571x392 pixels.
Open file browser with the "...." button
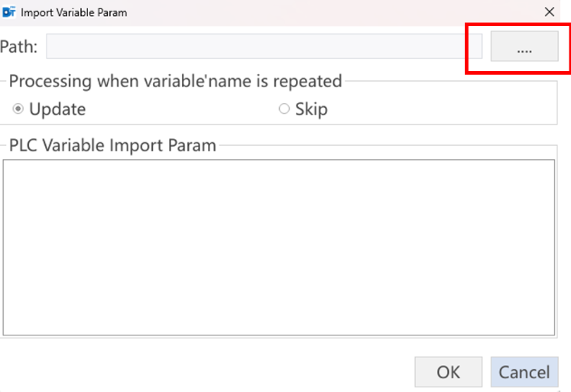coord(524,46)
